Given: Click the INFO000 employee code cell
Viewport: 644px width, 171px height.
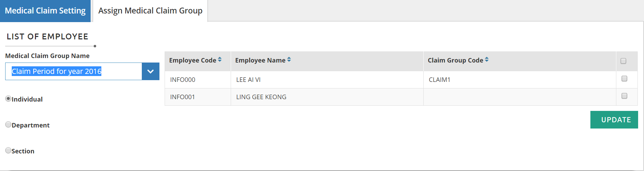Looking at the screenshot, I should 183,80.
